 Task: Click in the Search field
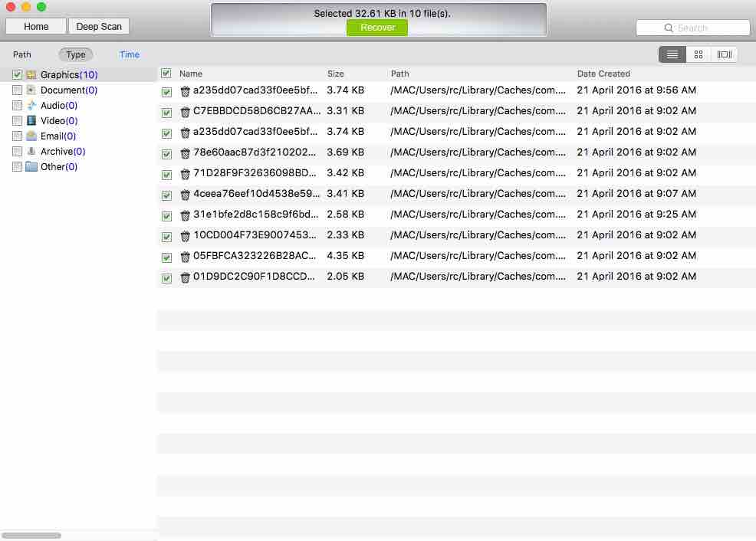(693, 28)
